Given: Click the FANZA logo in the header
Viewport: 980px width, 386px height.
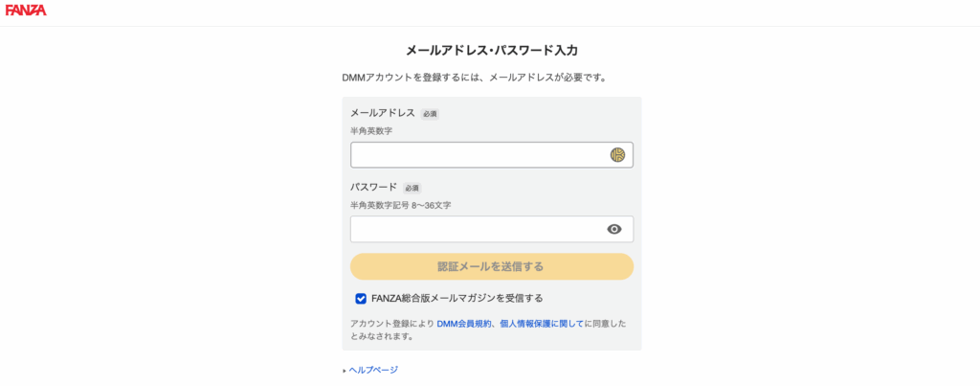Looking at the screenshot, I should [x=26, y=10].
